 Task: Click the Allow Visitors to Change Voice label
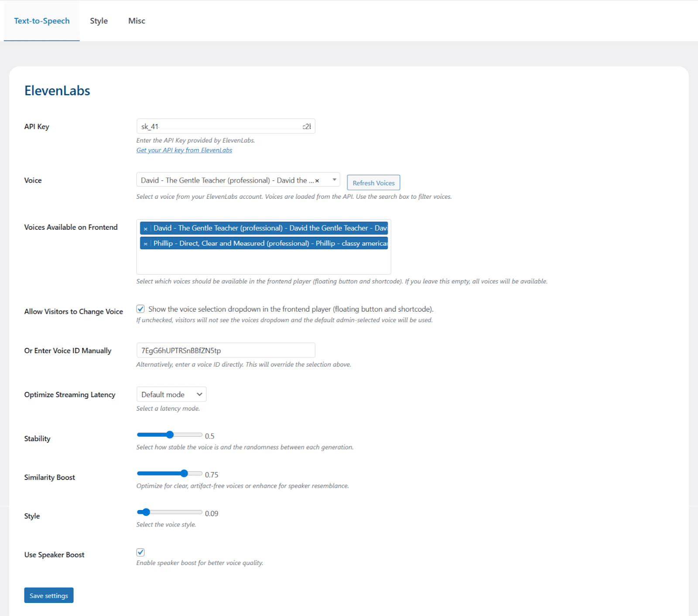[74, 312]
